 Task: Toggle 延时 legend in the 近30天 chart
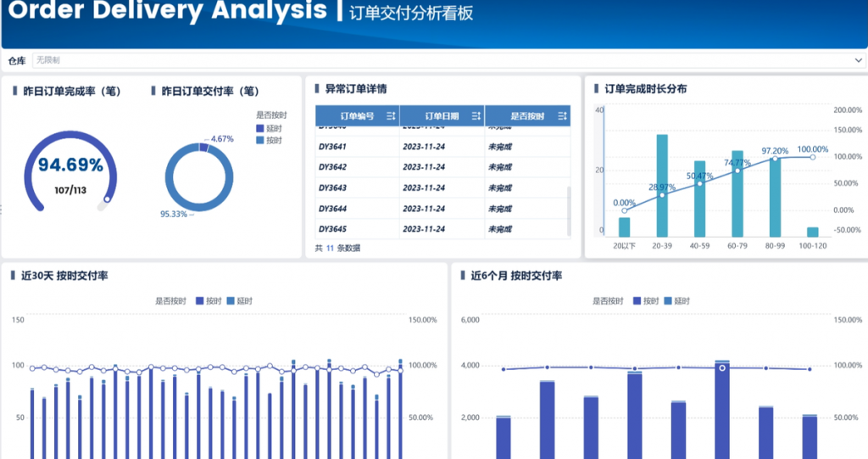(x=240, y=301)
